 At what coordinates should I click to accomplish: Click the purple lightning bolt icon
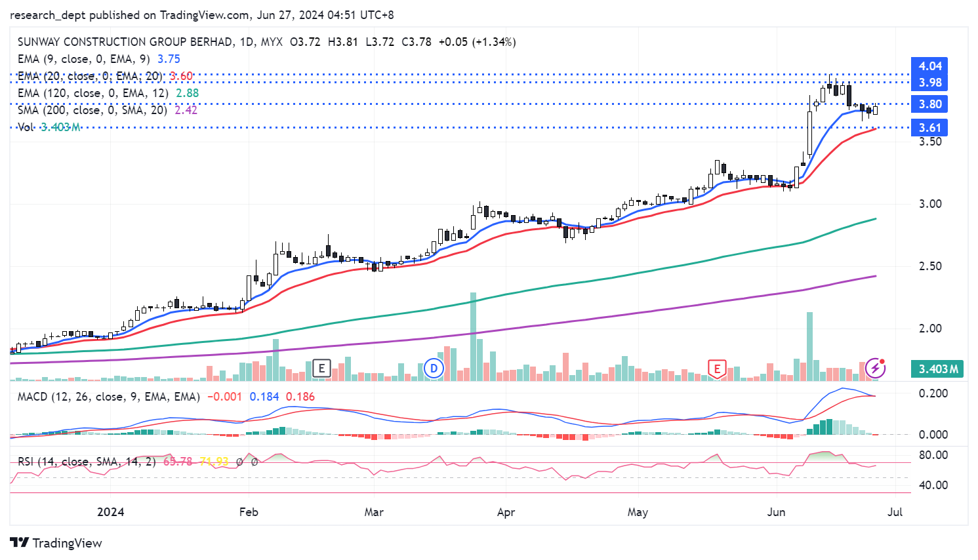click(x=875, y=368)
